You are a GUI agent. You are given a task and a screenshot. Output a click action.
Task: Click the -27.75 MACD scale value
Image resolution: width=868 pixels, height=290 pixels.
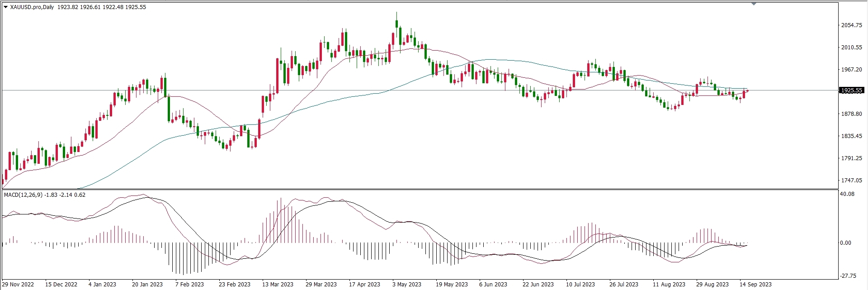(x=848, y=276)
